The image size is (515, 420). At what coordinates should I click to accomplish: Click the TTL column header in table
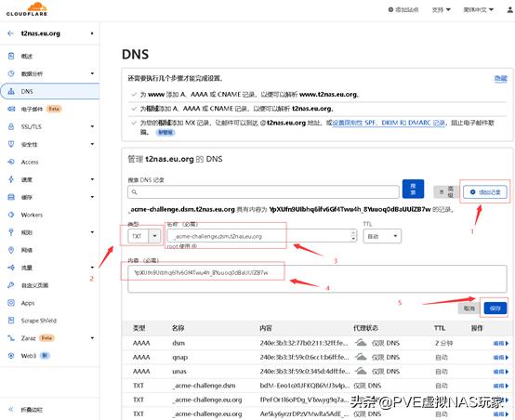click(440, 328)
